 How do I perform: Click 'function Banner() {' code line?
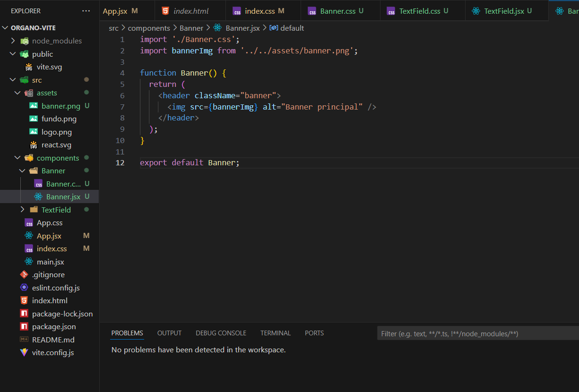[x=183, y=73]
